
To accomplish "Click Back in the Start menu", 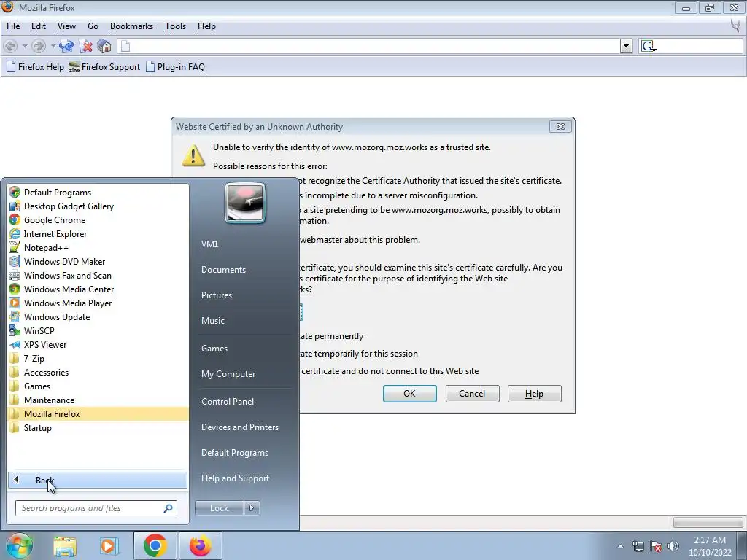I will pyautogui.click(x=98, y=480).
